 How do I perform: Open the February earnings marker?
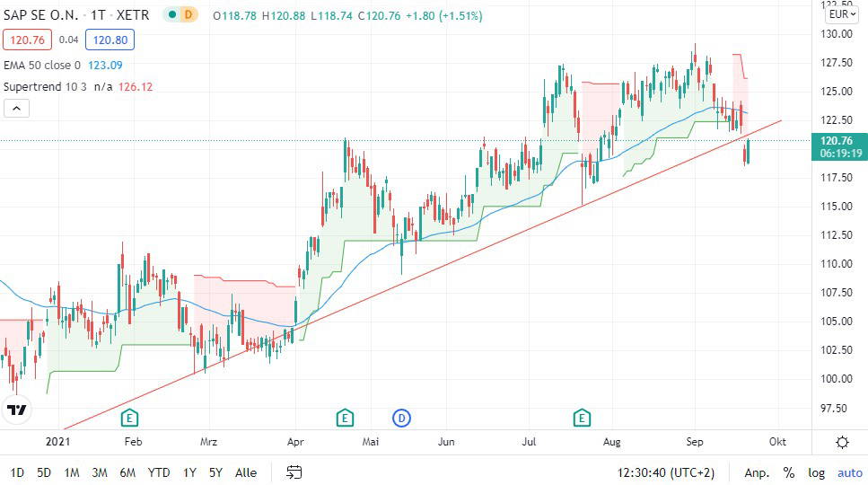(x=129, y=418)
